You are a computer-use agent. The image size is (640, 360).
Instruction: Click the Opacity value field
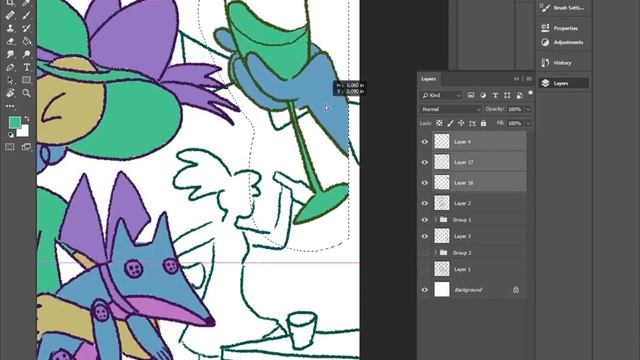[515, 109]
